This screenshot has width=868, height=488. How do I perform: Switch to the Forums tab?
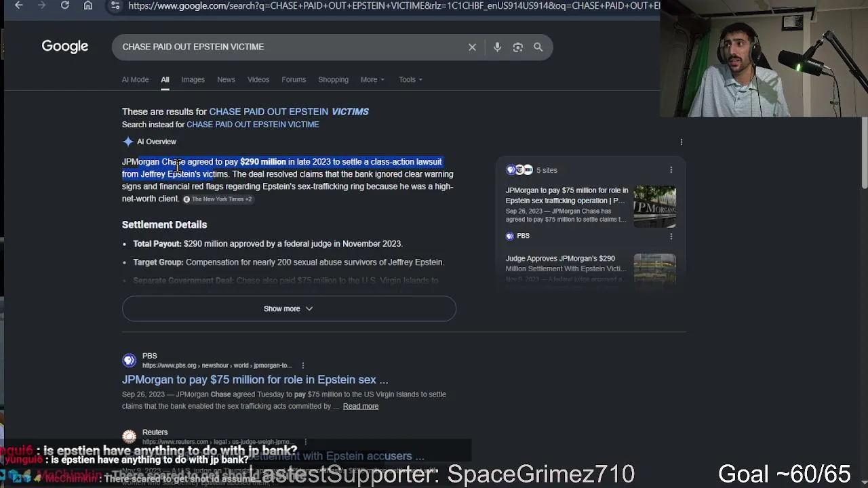click(294, 79)
